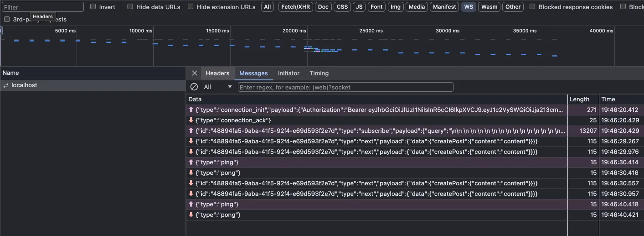This screenshot has width=644, height=236.
Task: Open the All message type dropdown
Action: (218, 87)
